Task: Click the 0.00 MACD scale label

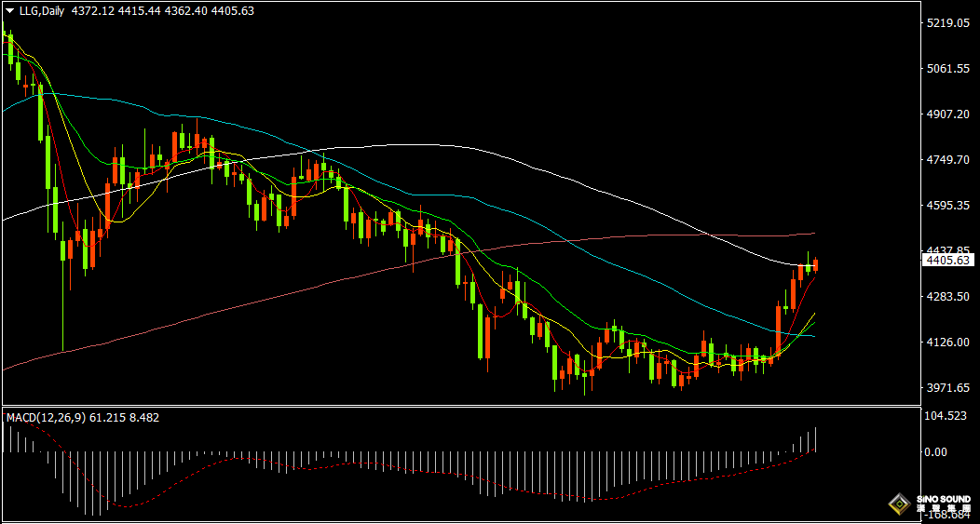Action: [935, 451]
